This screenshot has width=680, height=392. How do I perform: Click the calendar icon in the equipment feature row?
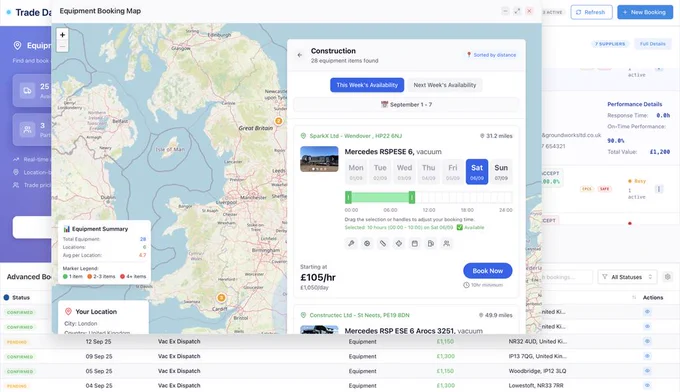tap(415, 244)
